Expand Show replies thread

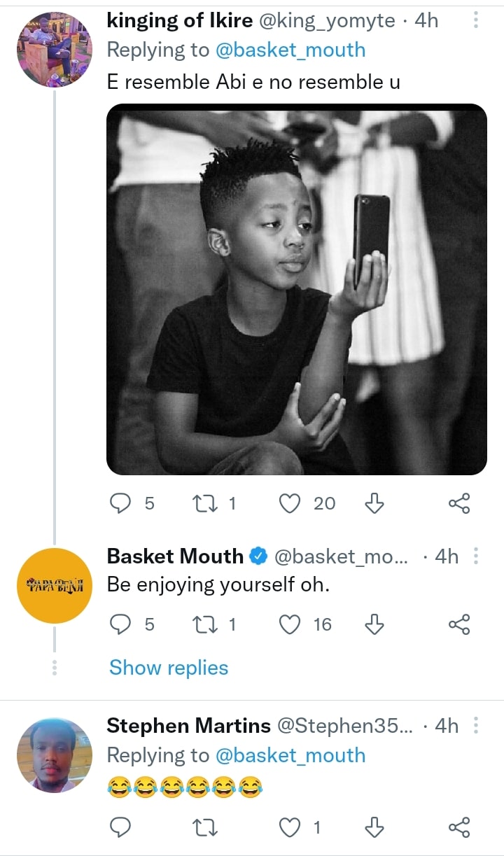pyautogui.click(x=169, y=668)
